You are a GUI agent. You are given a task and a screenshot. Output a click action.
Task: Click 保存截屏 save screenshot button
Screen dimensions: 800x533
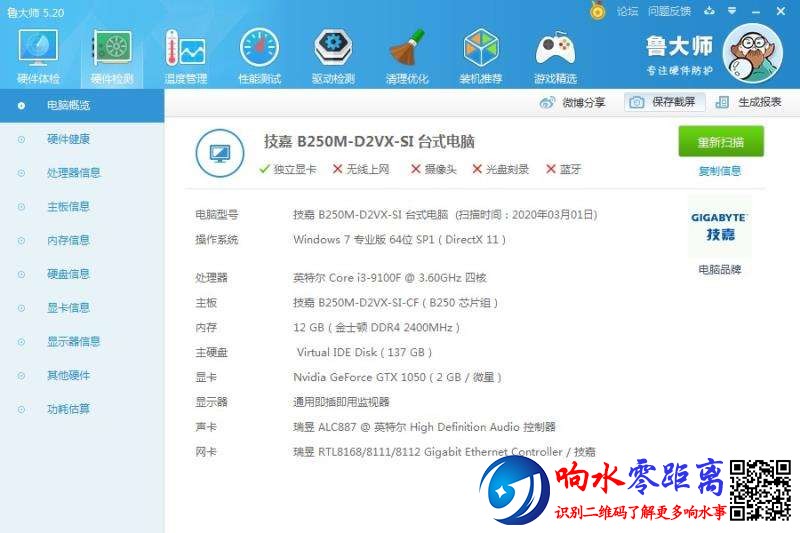pos(664,102)
